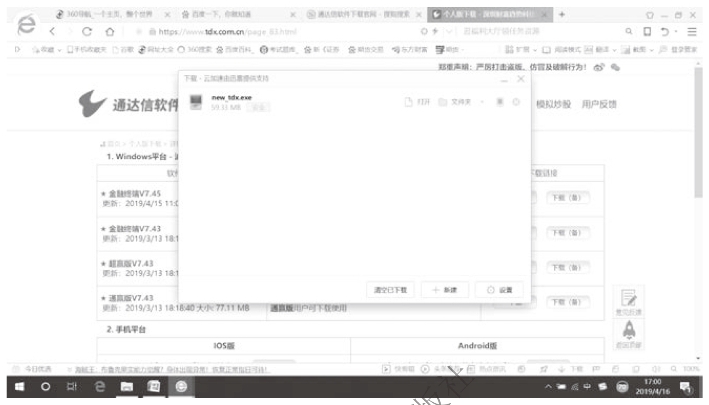The image size is (709, 405).
Task: Open the browser main hamburger menu
Action: coord(692,31)
